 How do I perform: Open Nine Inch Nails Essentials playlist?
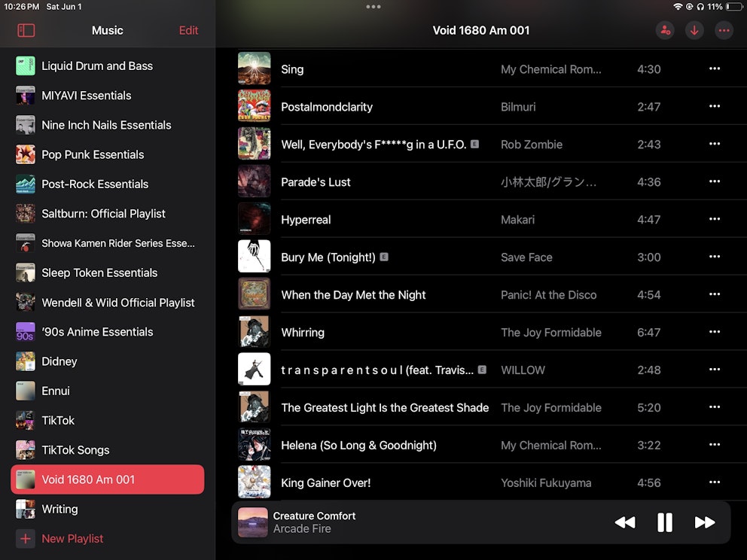[108, 125]
